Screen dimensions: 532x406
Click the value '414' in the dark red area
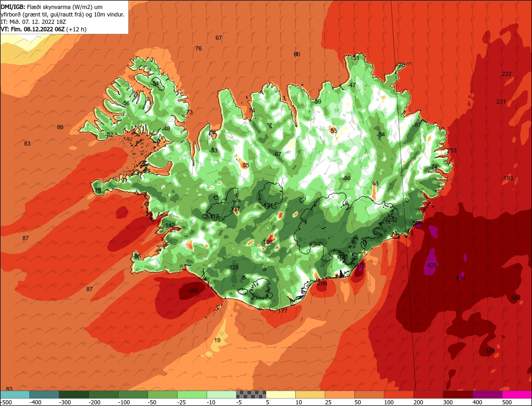point(461,278)
